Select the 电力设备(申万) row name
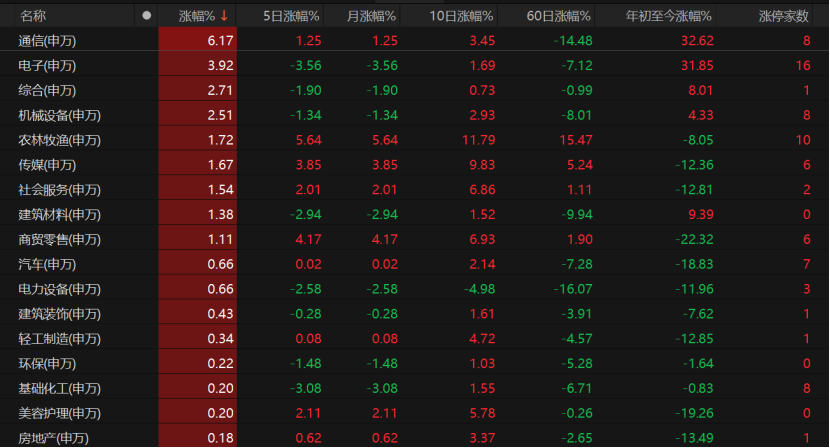 pos(59,289)
